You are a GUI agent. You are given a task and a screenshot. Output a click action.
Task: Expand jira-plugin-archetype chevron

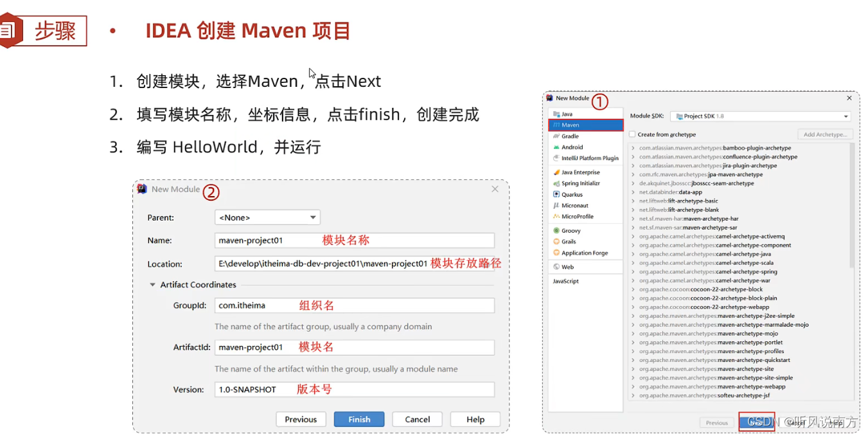click(x=633, y=166)
